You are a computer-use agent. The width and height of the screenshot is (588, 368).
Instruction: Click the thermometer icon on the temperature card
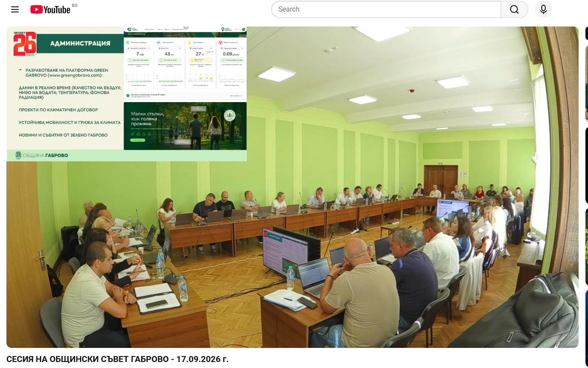(x=190, y=43)
